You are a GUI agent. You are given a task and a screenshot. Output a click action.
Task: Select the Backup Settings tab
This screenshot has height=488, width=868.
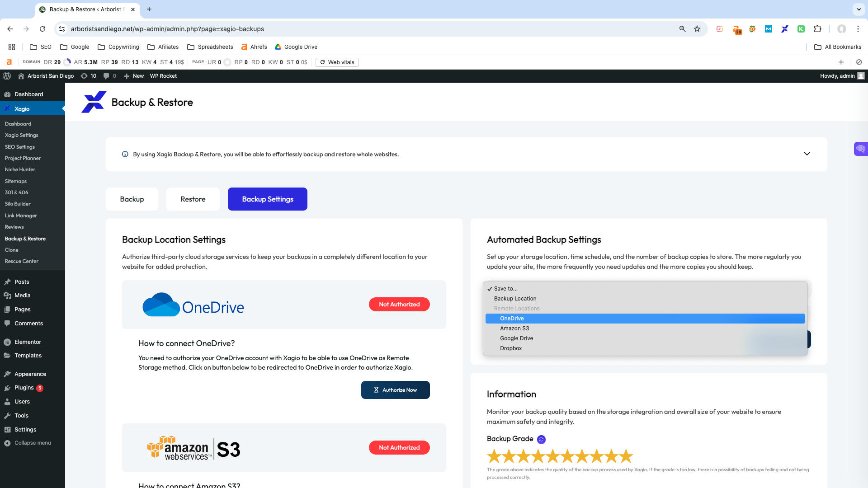pos(268,199)
